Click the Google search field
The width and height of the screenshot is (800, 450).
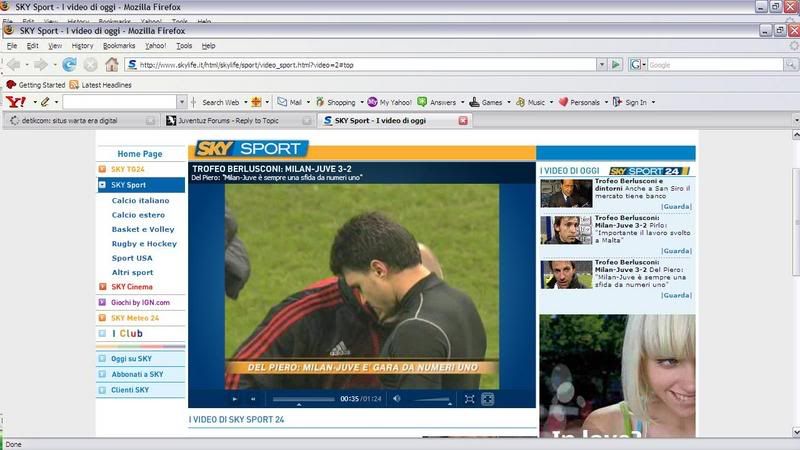(715, 65)
